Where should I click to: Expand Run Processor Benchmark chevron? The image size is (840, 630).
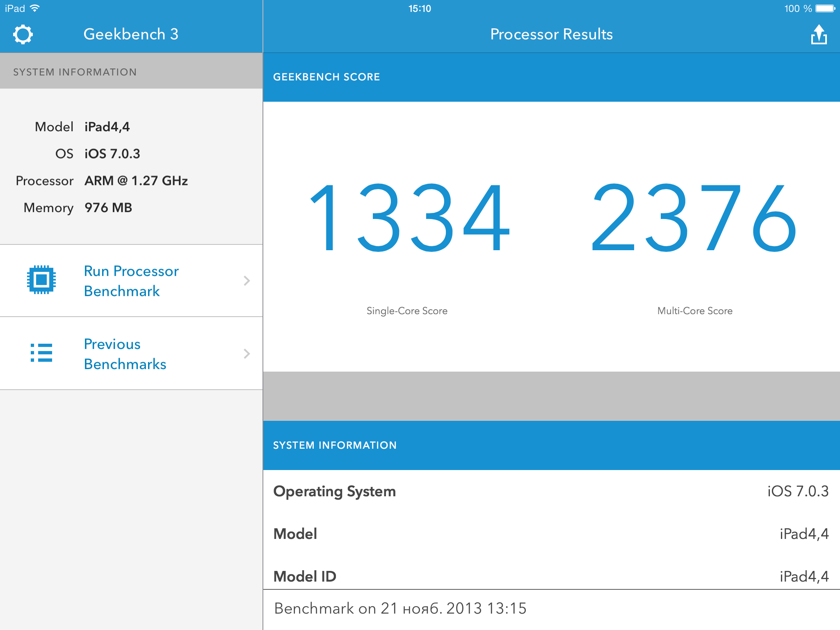click(x=247, y=281)
